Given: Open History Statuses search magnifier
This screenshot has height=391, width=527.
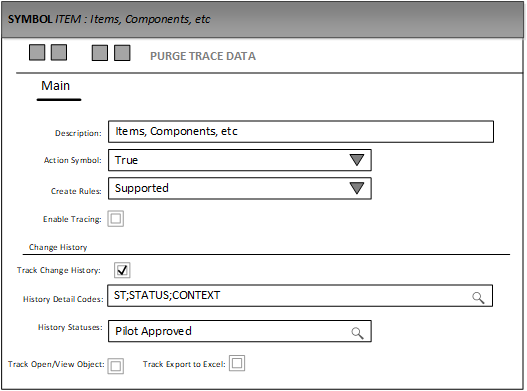Looking at the screenshot, I should click(x=357, y=333).
